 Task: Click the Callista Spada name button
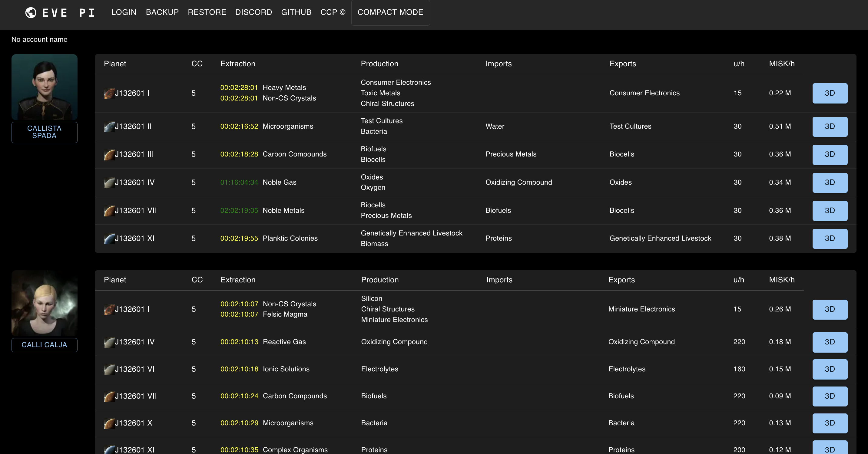(44, 132)
